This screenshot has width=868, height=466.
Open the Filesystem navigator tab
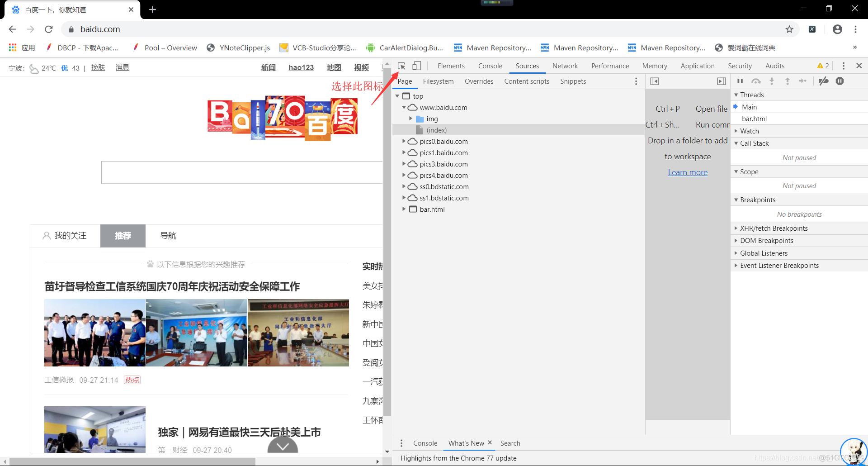(438, 81)
